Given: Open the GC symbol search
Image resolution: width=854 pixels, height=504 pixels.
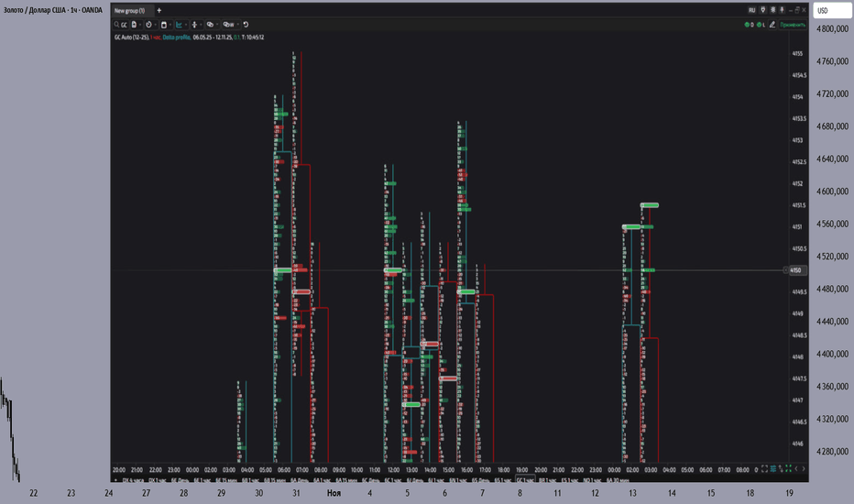Looking at the screenshot, I should [124, 25].
